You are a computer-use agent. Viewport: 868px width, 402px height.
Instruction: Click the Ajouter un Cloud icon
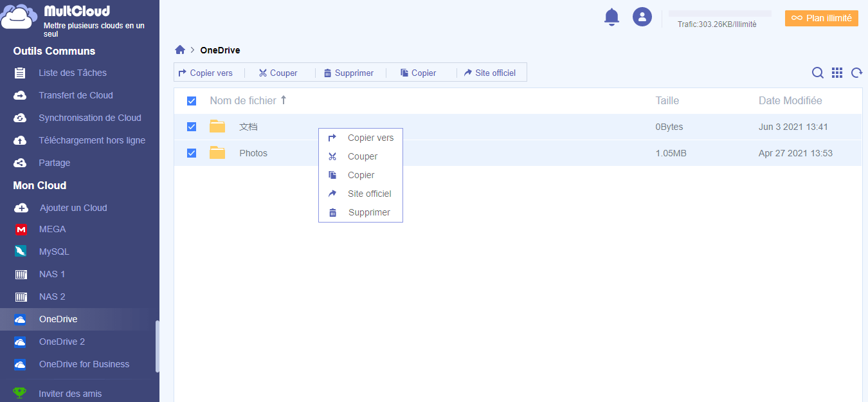tap(21, 208)
